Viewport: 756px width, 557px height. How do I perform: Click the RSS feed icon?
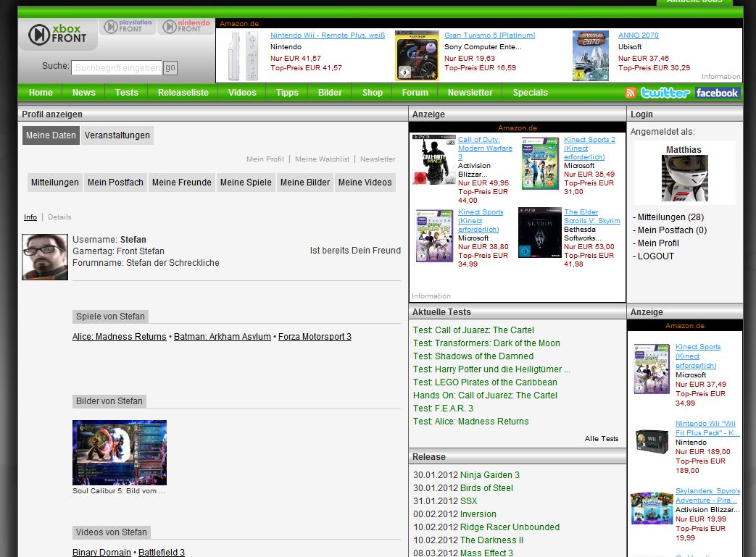tap(631, 93)
